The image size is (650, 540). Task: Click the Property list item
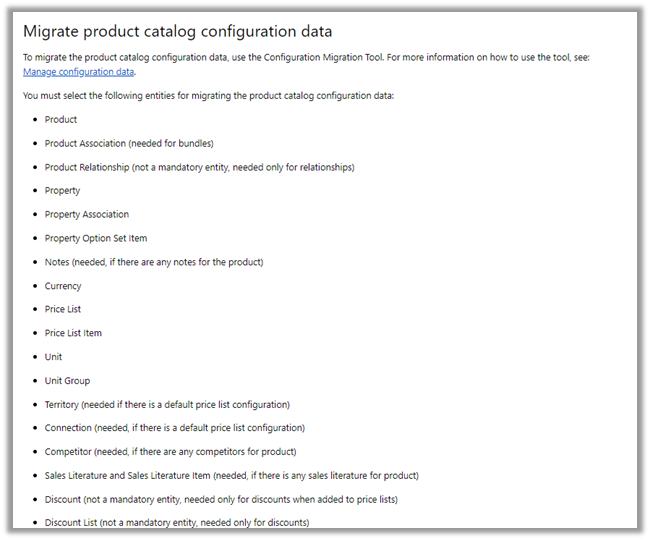(x=62, y=191)
